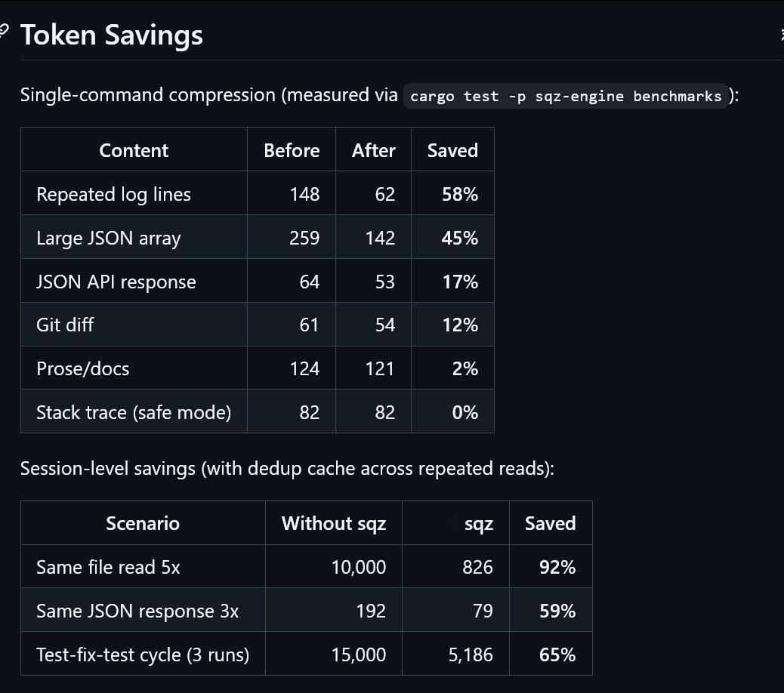Click the Test-fix-test cycle (3 runs) cell
The image size is (784, 693).
pos(143,654)
